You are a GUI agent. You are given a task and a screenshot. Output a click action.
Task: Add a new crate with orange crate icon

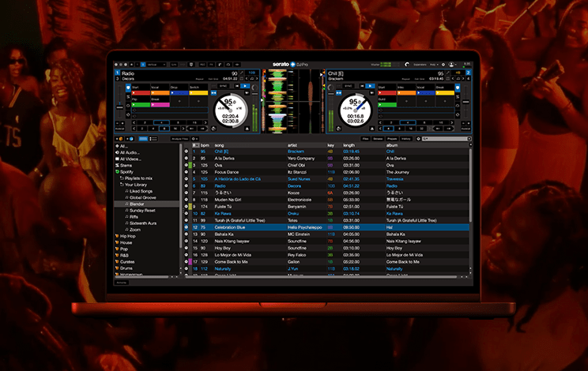click(121, 139)
